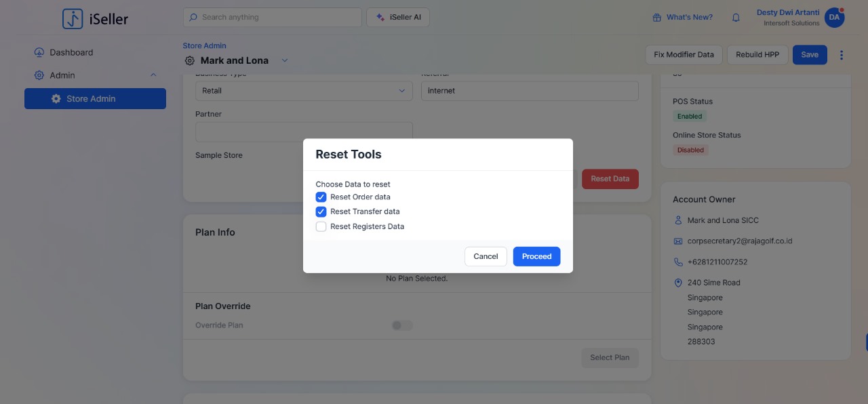Toggle the Override Plan switch
The height and width of the screenshot is (404, 868).
click(402, 325)
